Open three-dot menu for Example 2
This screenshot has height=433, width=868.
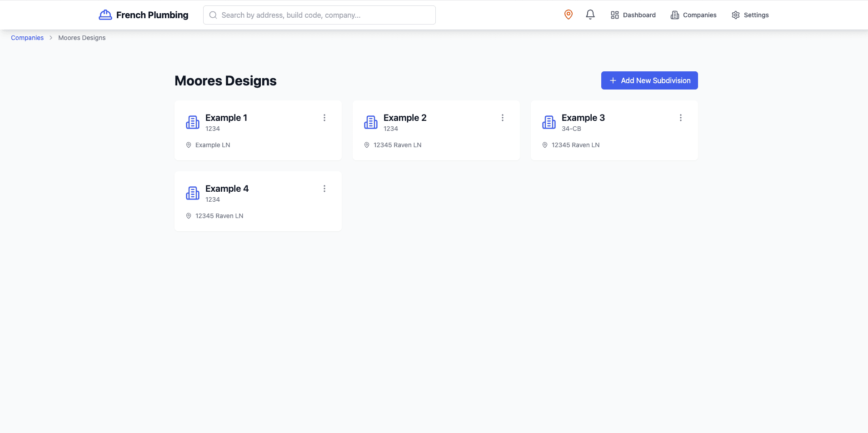(503, 118)
